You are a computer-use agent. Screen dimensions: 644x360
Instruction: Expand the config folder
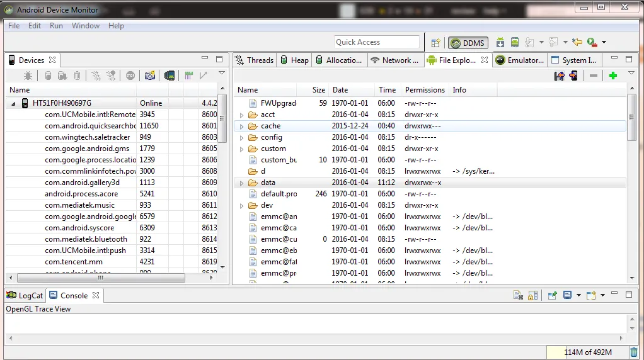pos(241,138)
